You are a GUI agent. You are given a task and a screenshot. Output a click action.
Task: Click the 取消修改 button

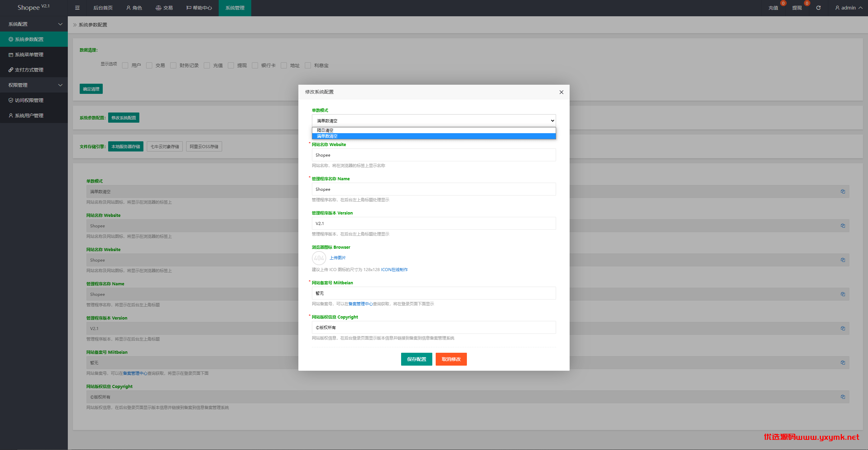(451, 359)
